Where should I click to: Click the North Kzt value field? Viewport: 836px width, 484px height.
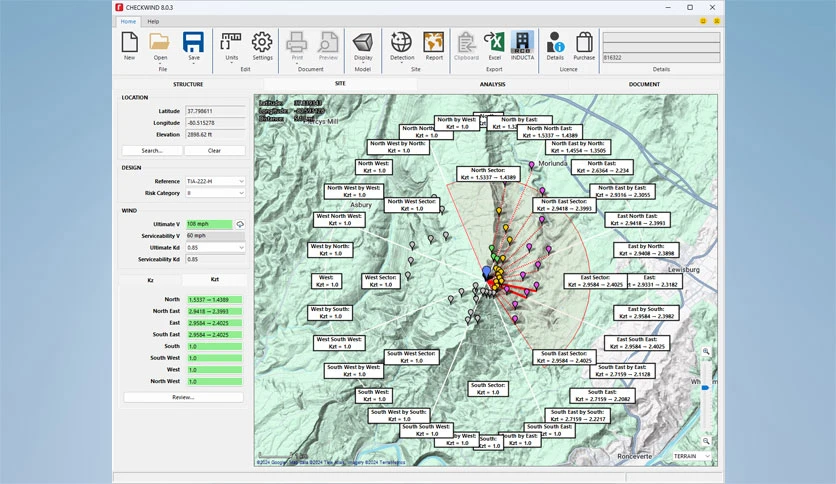(x=214, y=300)
